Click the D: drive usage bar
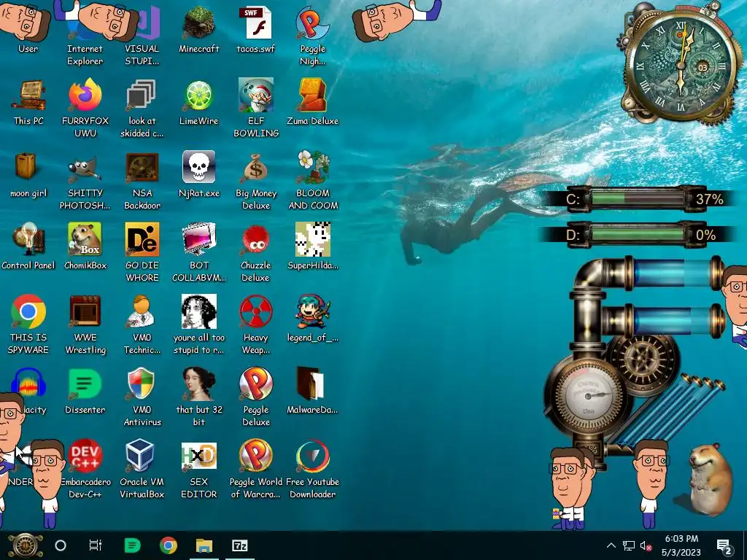Image resolution: width=747 pixels, height=560 pixels. pyautogui.click(x=636, y=235)
